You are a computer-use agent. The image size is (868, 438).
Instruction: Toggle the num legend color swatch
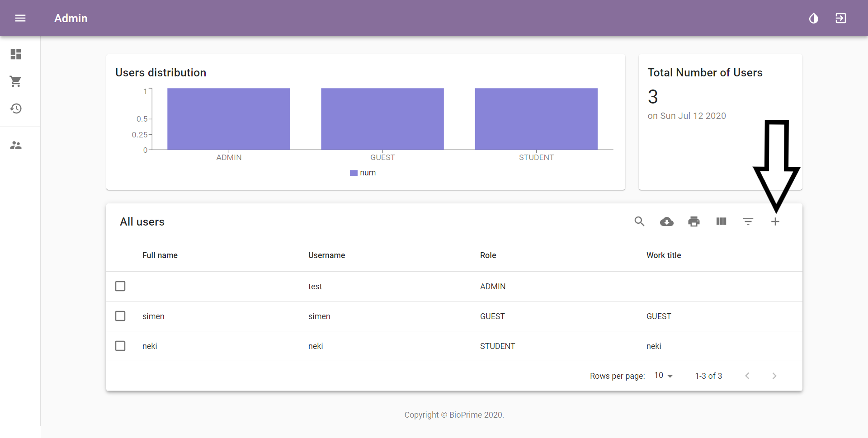pos(354,173)
